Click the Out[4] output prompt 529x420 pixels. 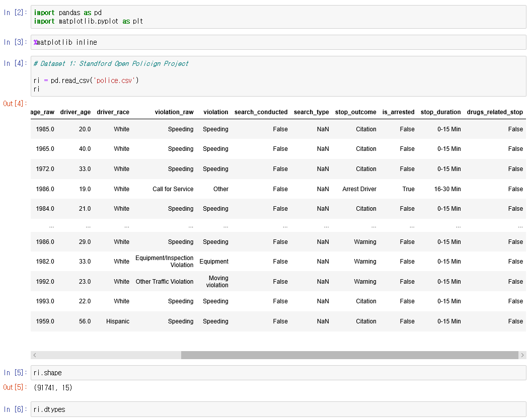(x=15, y=104)
